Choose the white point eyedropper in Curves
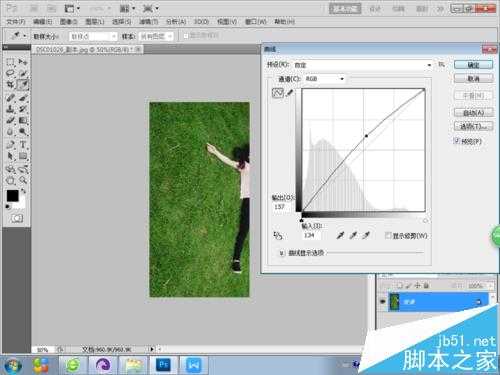The height and width of the screenshot is (375, 500). [x=366, y=235]
